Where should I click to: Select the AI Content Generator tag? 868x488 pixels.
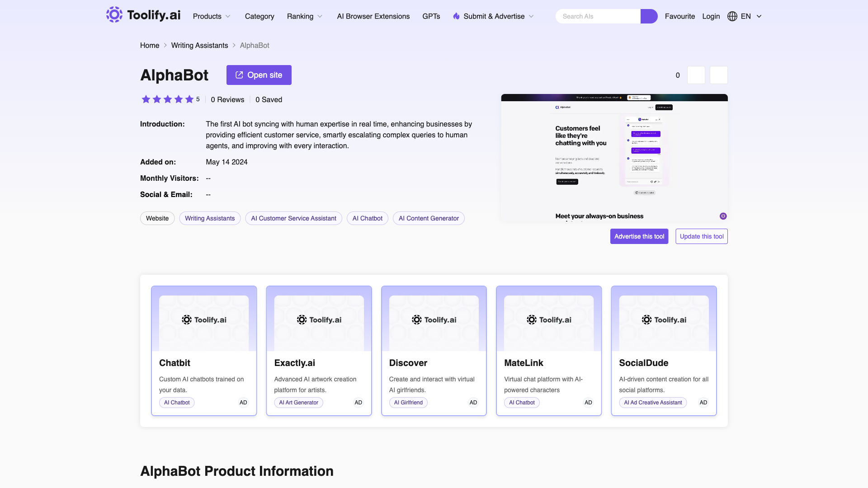429,218
